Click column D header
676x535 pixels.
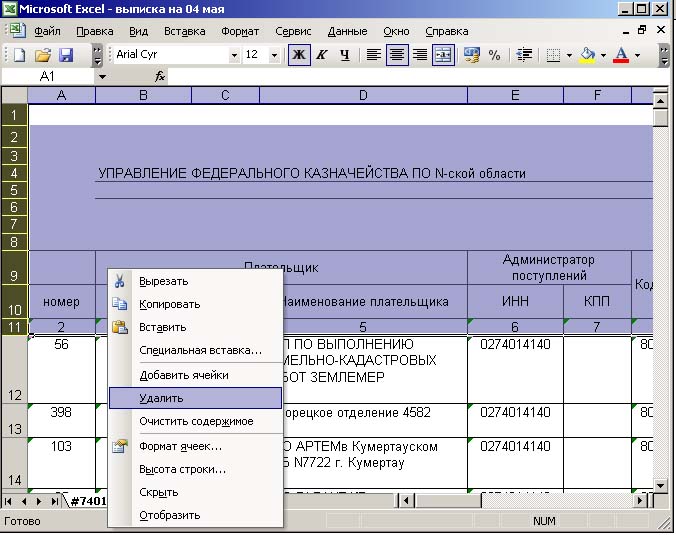point(363,96)
